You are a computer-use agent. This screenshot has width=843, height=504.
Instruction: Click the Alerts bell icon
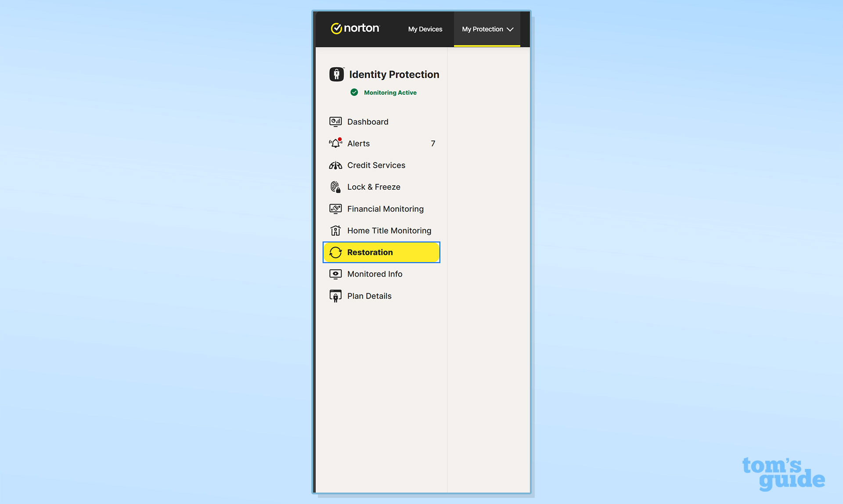click(x=335, y=144)
